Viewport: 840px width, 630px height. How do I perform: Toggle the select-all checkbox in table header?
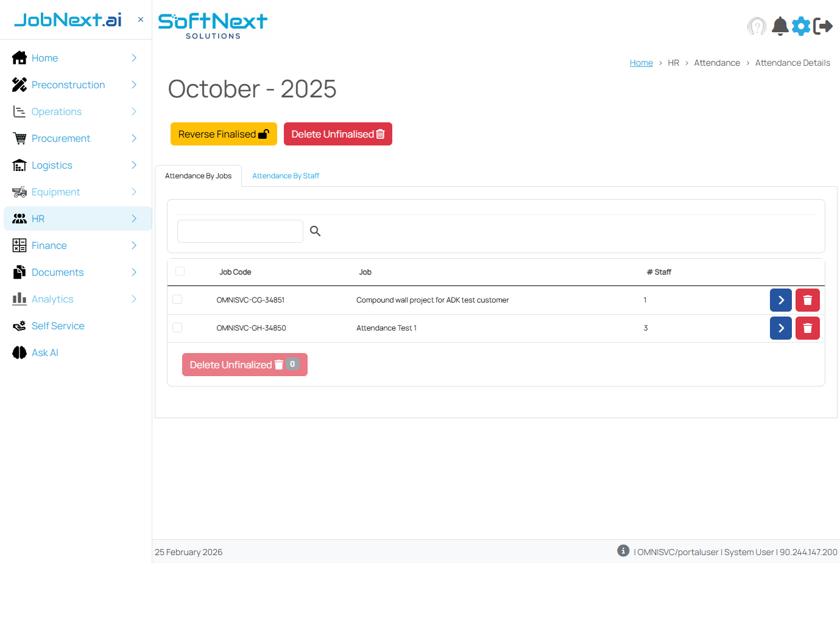coord(180,271)
